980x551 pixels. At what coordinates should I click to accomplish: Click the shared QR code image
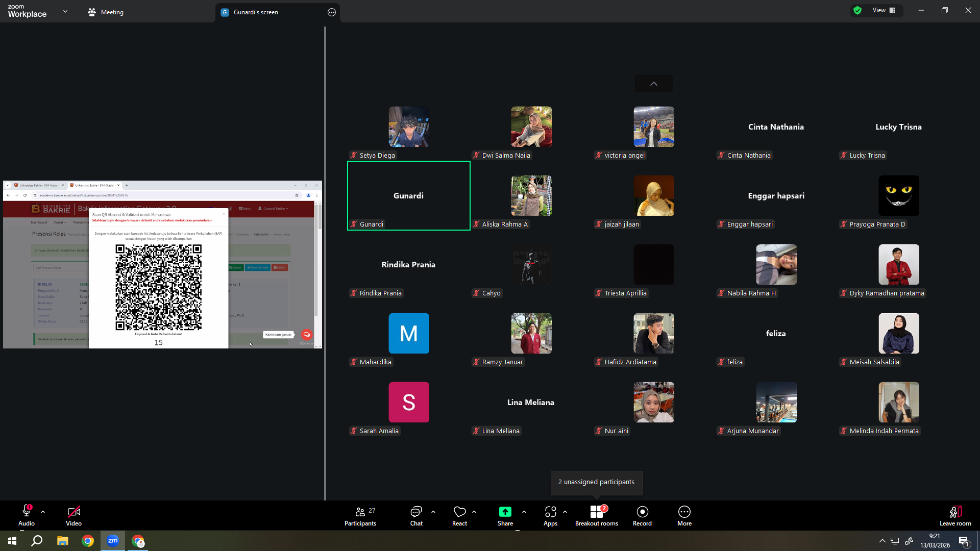pos(159,287)
